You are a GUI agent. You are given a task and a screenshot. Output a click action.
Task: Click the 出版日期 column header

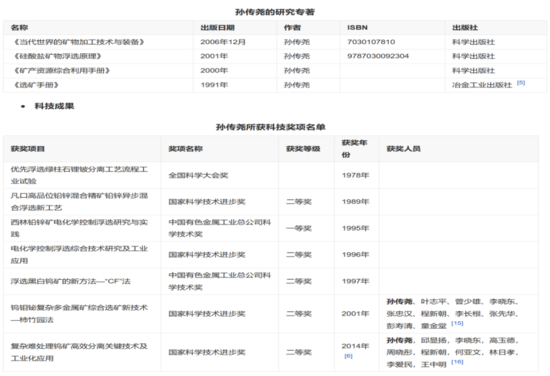217,27
